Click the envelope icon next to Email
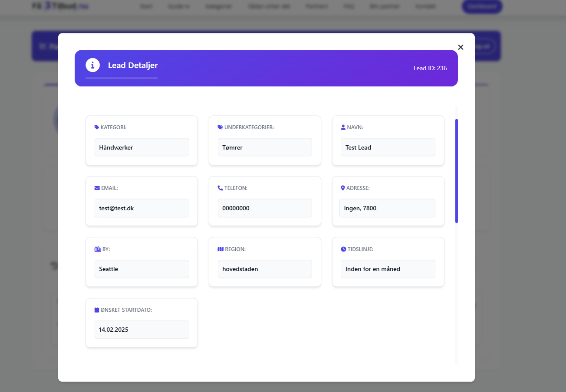 [x=97, y=188]
